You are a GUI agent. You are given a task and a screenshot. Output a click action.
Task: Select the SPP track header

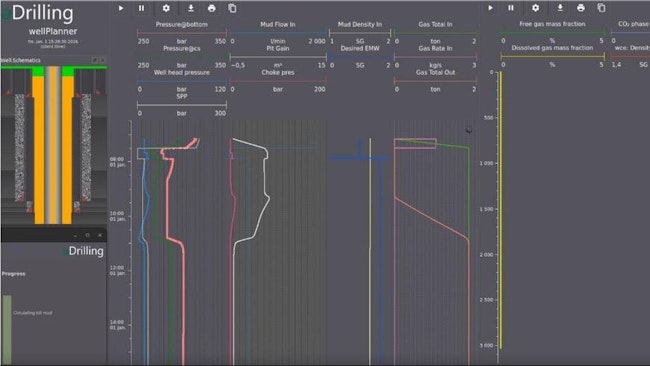click(182, 96)
